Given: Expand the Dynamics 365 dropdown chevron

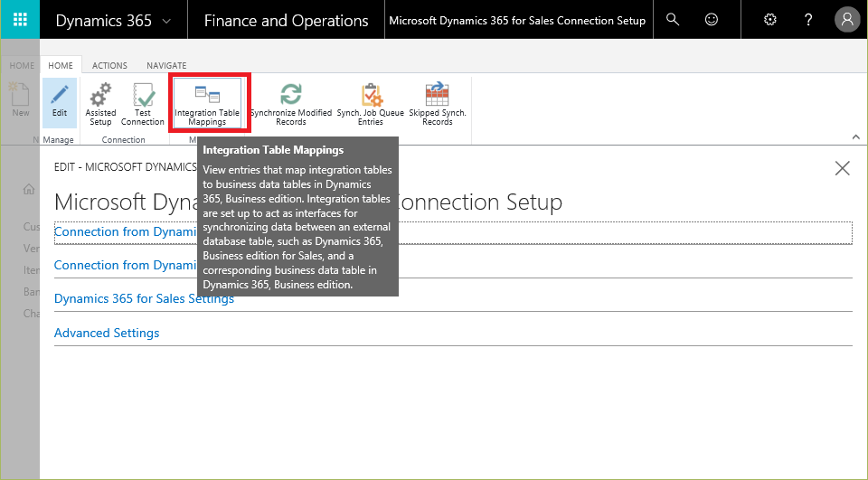Looking at the screenshot, I should click(166, 21).
